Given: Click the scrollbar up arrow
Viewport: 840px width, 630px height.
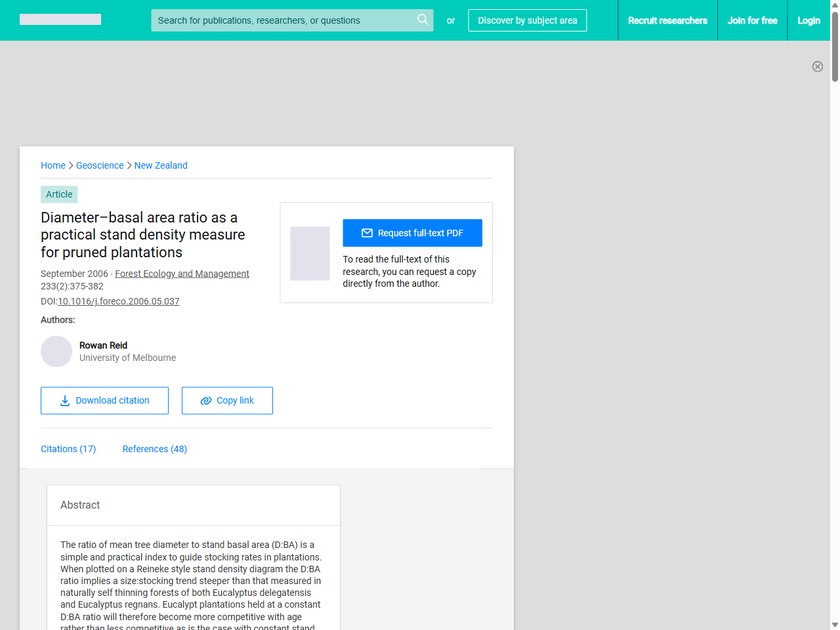Looking at the screenshot, I should tap(835, 5).
